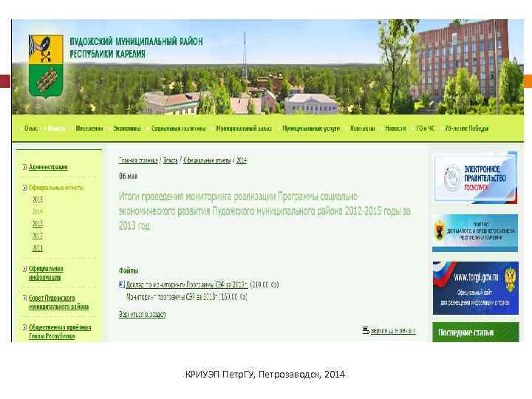Select year 2015 in sidebar
The image size is (532, 399).
coord(38,199)
